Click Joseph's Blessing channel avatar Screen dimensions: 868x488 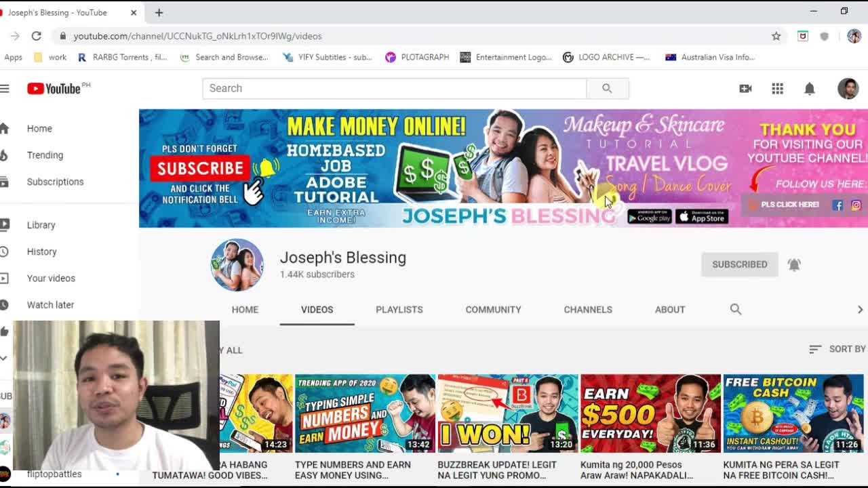tap(237, 265)
